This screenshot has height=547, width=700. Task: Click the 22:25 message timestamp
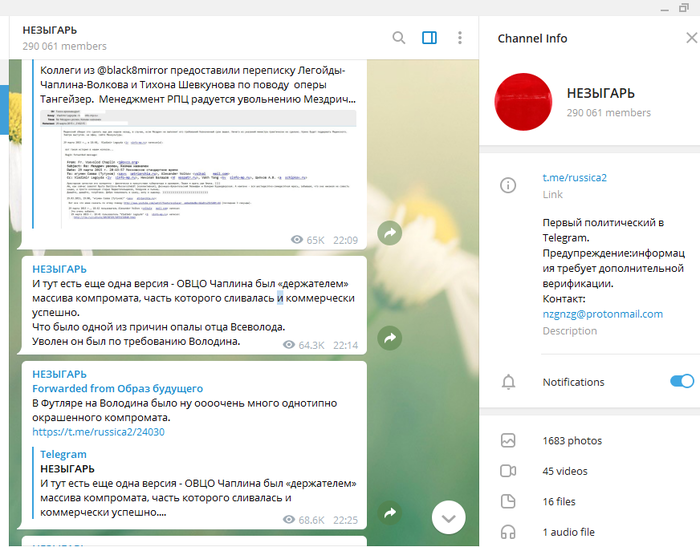coord(346,520)
